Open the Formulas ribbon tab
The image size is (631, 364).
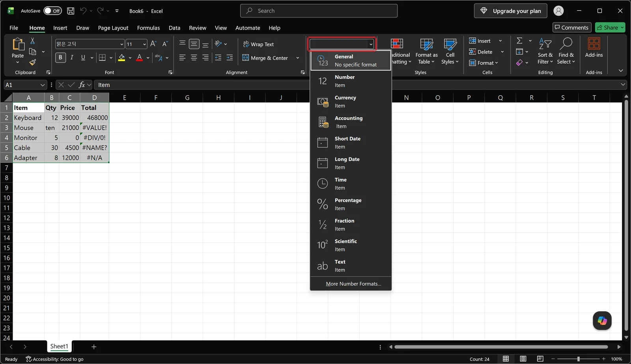coord(148,28)
